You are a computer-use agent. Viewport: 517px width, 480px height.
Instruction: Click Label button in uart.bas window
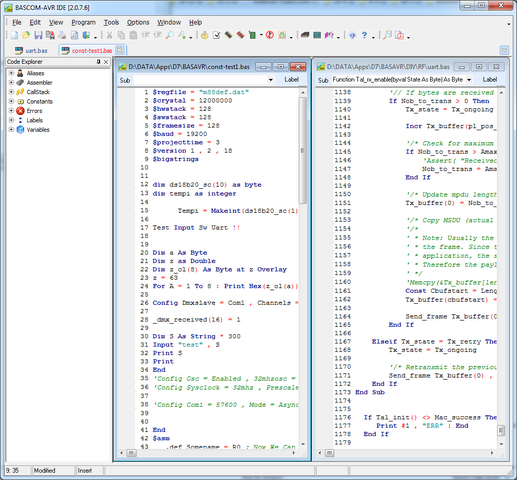[490, 80]
